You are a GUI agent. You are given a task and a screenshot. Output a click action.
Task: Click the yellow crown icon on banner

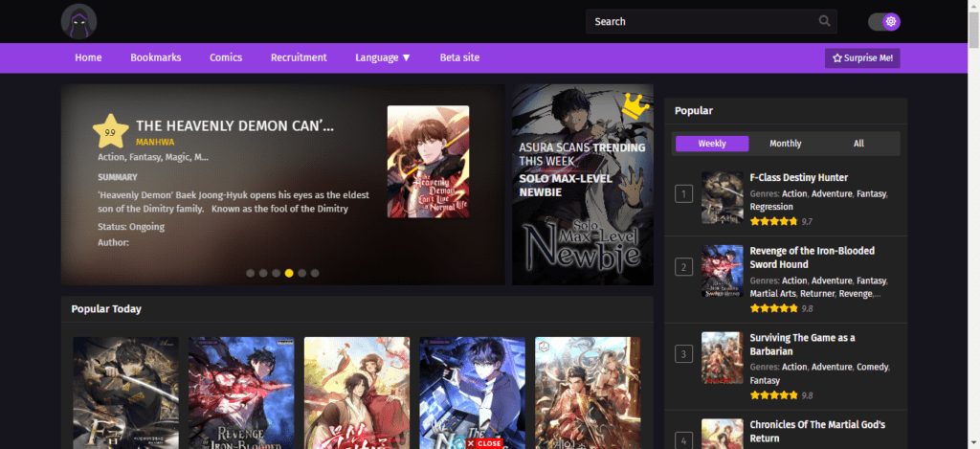pos(635,105)
